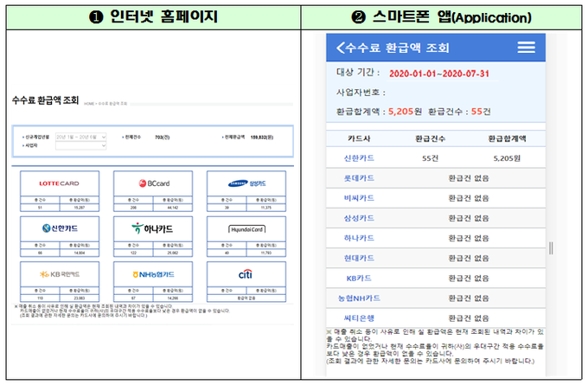Click the HOME breadcrumb link

point(89,104)
